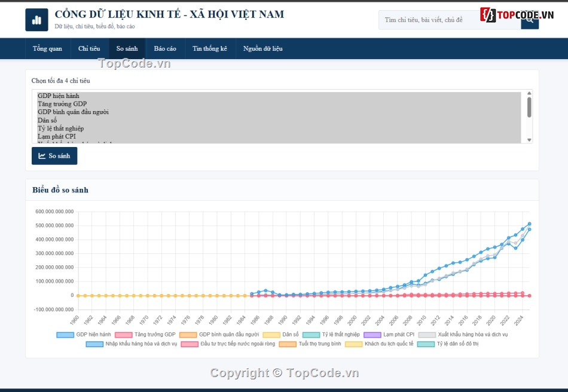Hide the Dân số series in legend
This screenshot has width=568, height=392.
click(x=281, y=335)
